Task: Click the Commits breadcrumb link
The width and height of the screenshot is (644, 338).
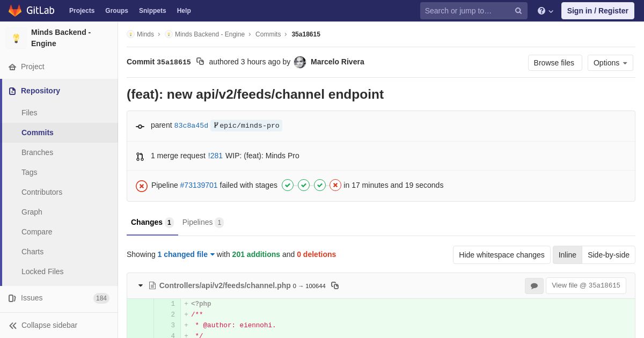Action: click(x=268, y=34)
